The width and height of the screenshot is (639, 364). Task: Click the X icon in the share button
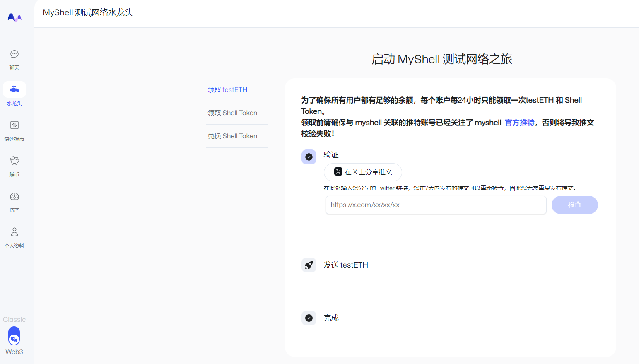coord(338,172)
